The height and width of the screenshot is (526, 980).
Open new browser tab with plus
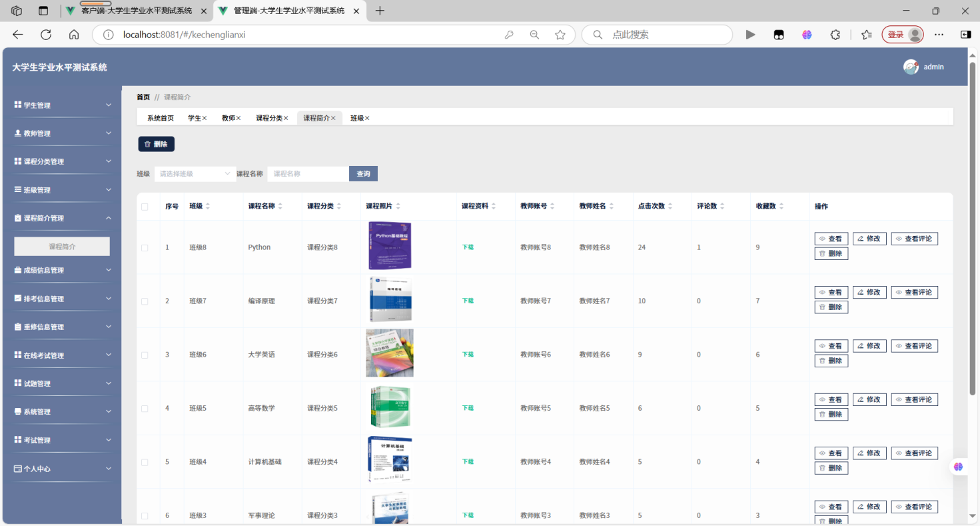380,11
